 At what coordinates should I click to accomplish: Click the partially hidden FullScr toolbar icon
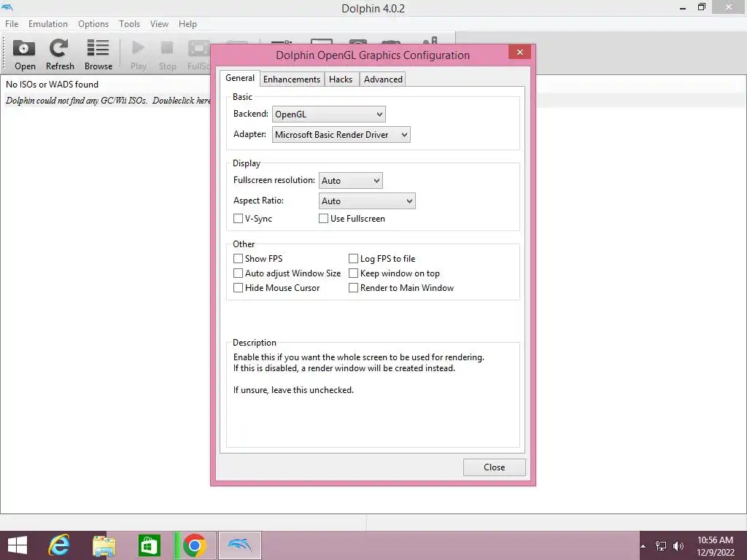pos(198,55)
